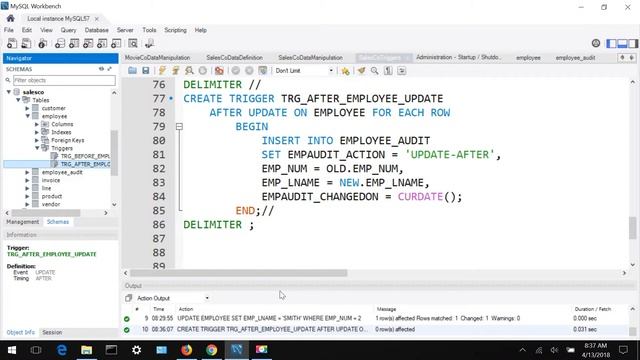Toggle invisible characters display icon
The width and height of the screenshot is (640, 360).
[388, 71]
